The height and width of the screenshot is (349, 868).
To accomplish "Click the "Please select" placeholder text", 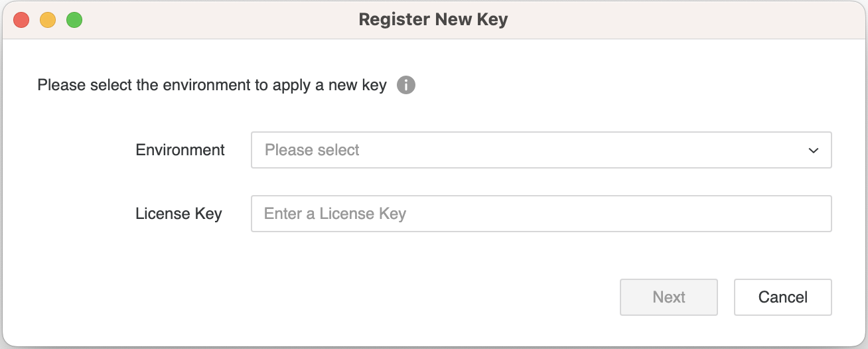I will (x=312, y=150).
